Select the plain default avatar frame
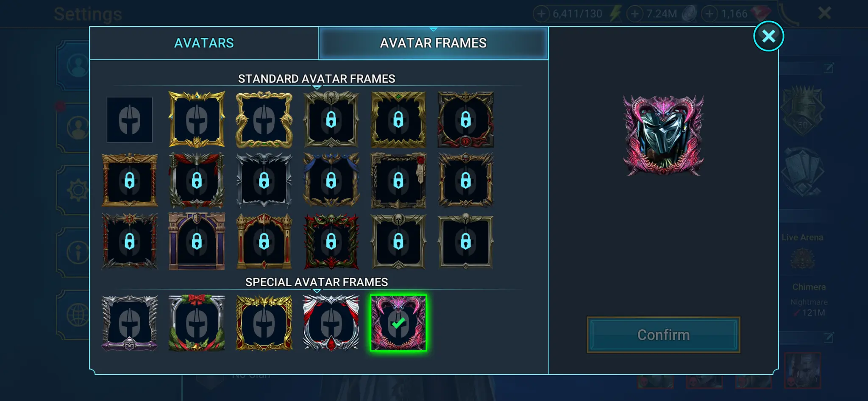 [x=129, y=120]
